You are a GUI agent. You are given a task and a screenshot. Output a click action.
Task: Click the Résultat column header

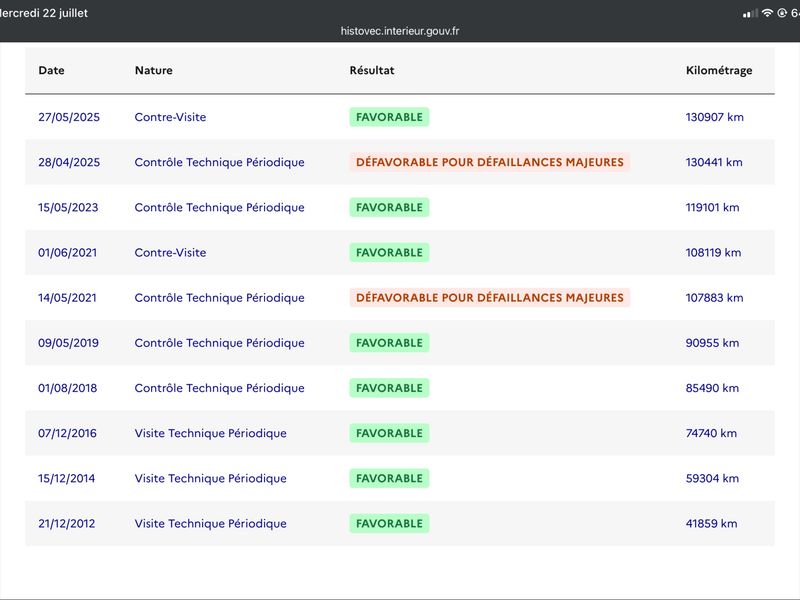pyautogui.click(x=372, y=70)
